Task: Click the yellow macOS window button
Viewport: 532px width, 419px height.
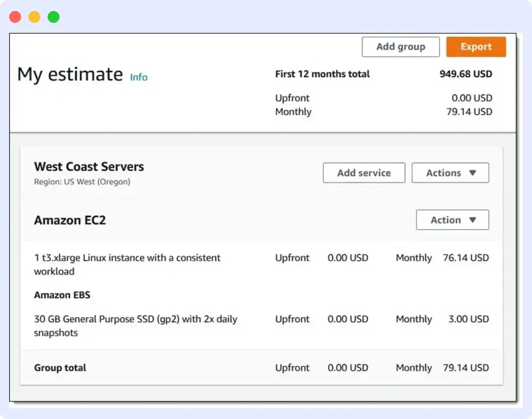Action: (x=33, y=16)
